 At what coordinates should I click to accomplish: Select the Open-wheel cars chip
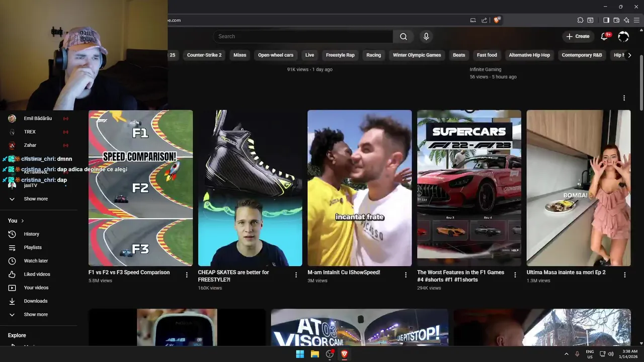tap(276, 55)
